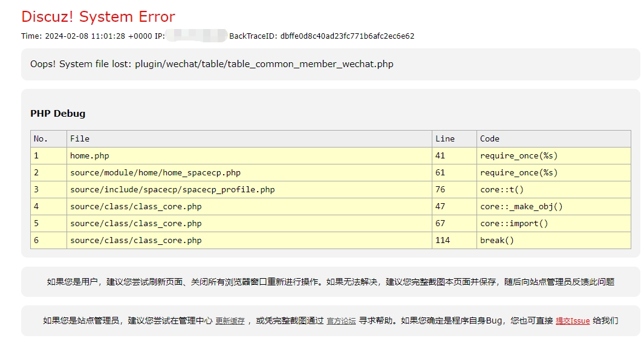This screenshot has width=644, height=338.
Task: Select the spacecp_profile.php file path cell
Action: (172, 189)
